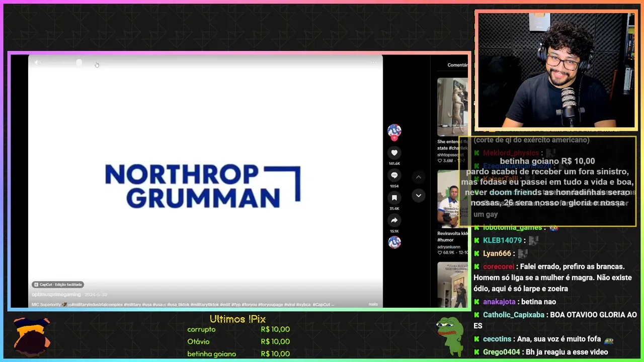Click the emote after cecotins message
644x362 pixels.
click(x=609, y=340)
